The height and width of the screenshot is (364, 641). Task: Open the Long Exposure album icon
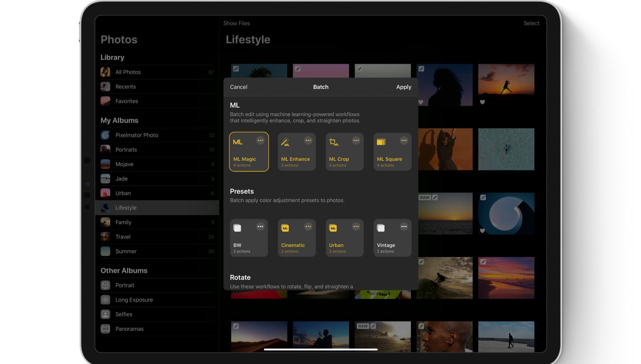[105, 300]
